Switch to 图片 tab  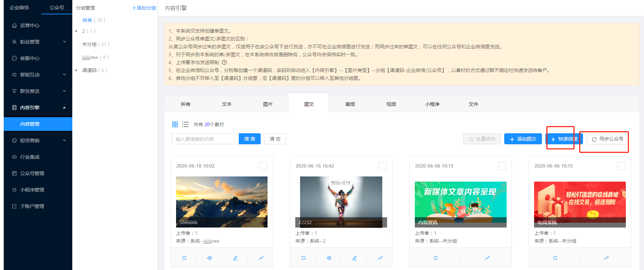(x=268, y=104)
